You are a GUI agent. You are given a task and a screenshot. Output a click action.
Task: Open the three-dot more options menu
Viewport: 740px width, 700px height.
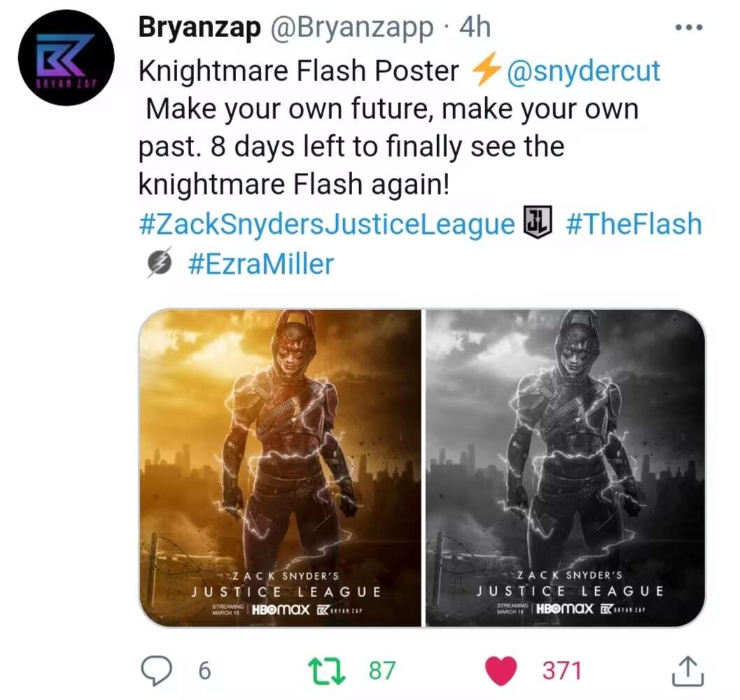click(690, 28)
